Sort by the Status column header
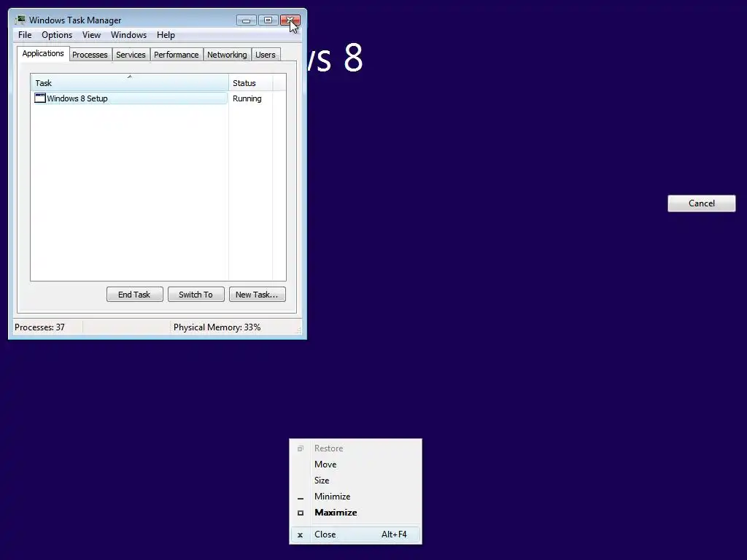This screenshot has width=747, height=560. coord(251,83)
